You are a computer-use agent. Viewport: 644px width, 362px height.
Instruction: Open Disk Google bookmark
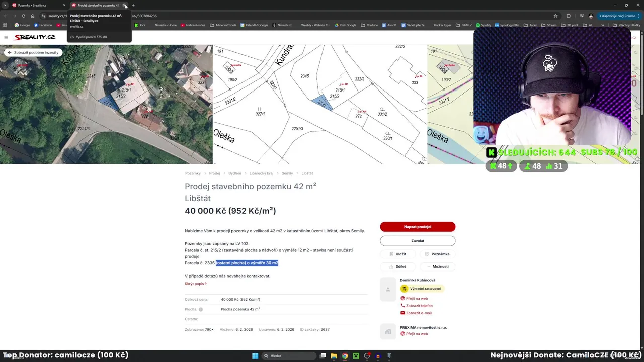(345, 25)
